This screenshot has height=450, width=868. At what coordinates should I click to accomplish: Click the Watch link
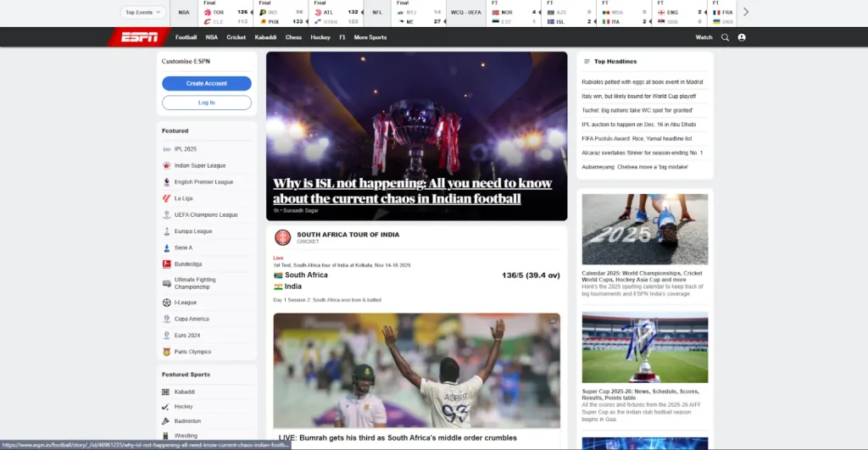click(x=704, y=37)
